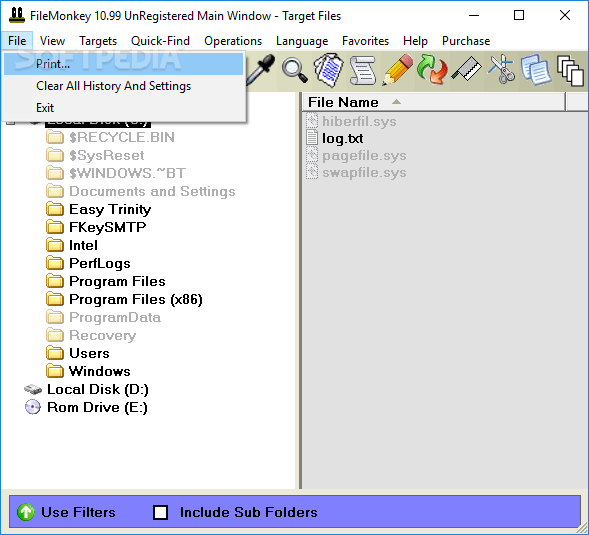The image size is (589, 535).
Task: Select the Program Files folder
Action: pos(117,281)
